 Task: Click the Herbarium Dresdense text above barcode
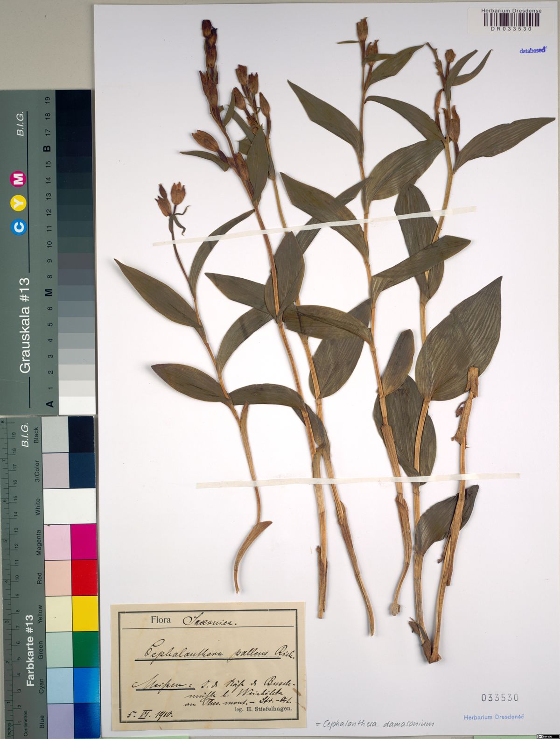tap(511, 10)
